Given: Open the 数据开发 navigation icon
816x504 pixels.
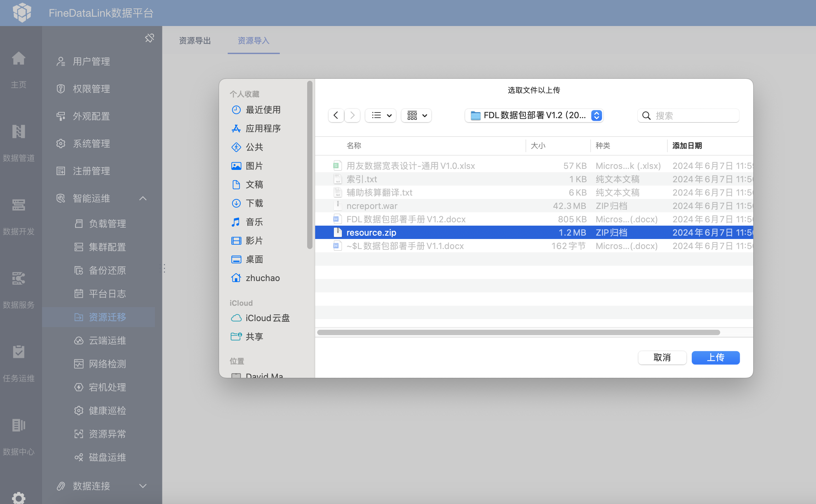Looking at the screenshot, I should click(19, 205).
